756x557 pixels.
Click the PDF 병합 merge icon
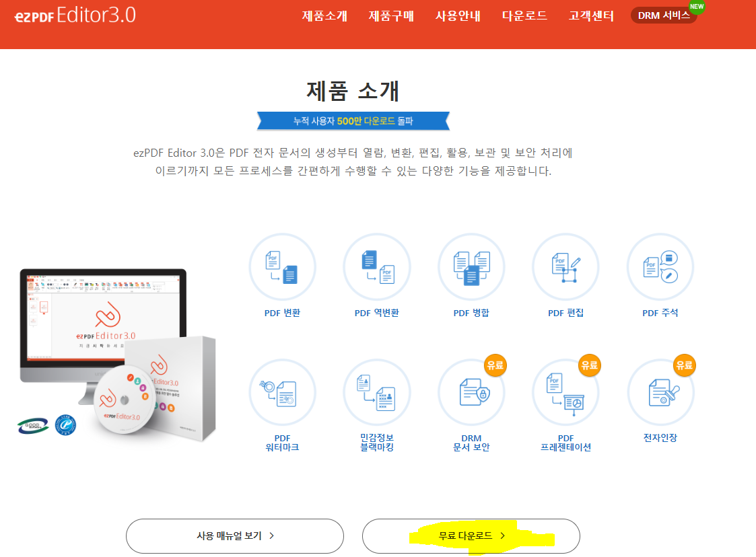pos(471,266)
